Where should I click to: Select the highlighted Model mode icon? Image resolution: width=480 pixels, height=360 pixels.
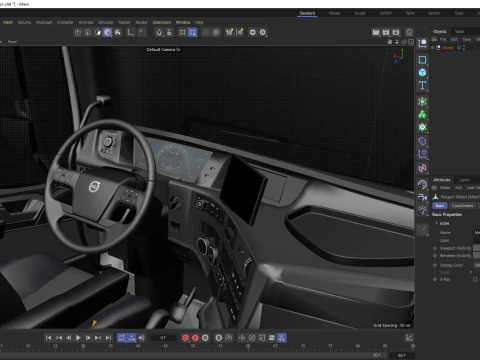click(107, 32)
